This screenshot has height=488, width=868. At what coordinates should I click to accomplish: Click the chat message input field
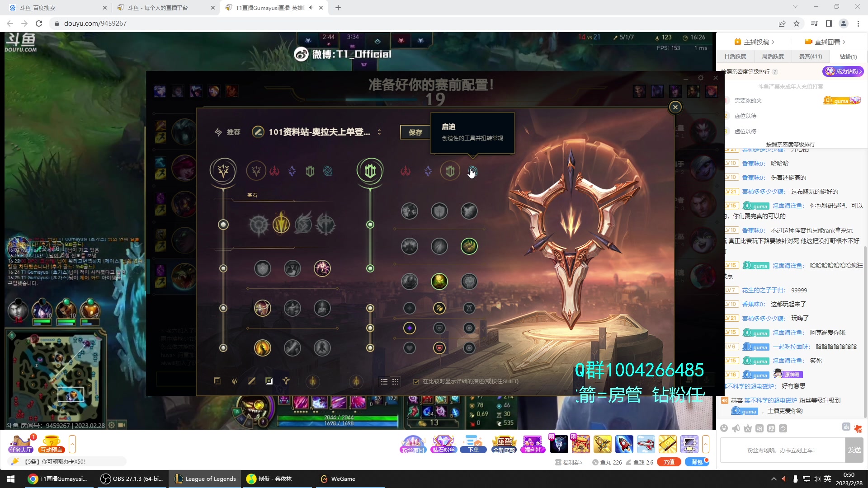click(x=783, y=450)
